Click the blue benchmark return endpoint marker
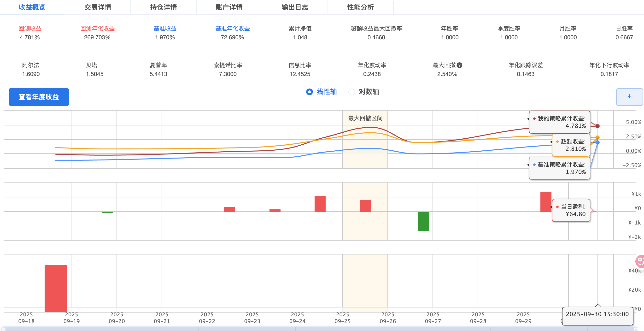This screenshot has height=331, width=644. (x=597, y=142)
